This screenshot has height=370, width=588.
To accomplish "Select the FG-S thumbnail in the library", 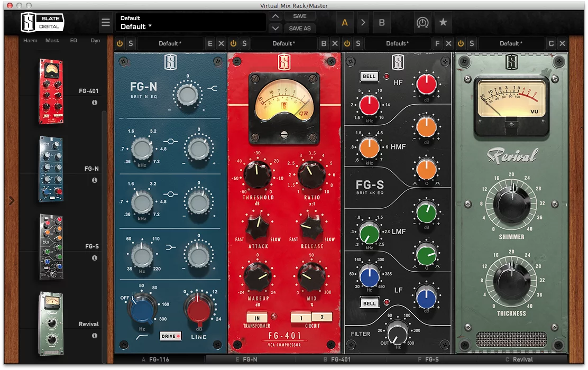I will (x=51, y=246).
